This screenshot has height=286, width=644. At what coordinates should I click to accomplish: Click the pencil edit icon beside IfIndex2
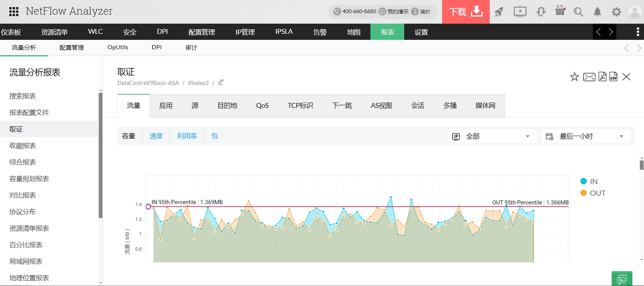click(221, 82)
